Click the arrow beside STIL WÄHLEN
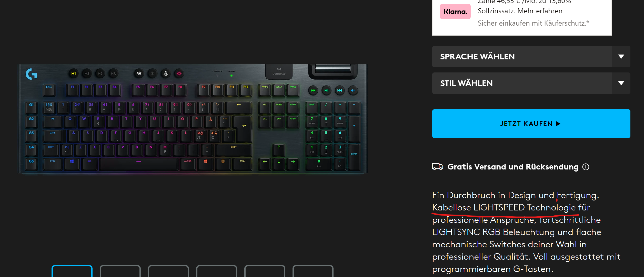Image resolution: width=644 pixels, height=277 pixels. (x=621, y=83)
